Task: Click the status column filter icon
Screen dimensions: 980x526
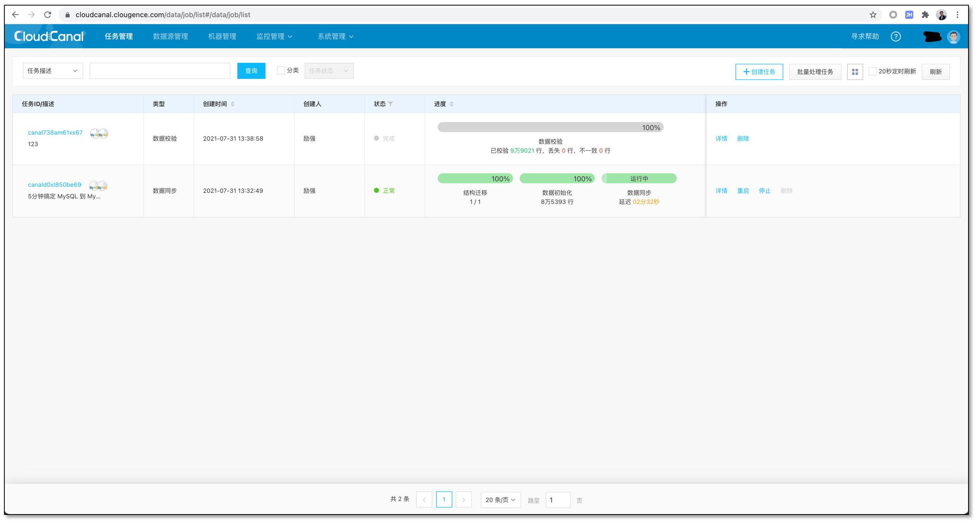Action: [390, 104]
